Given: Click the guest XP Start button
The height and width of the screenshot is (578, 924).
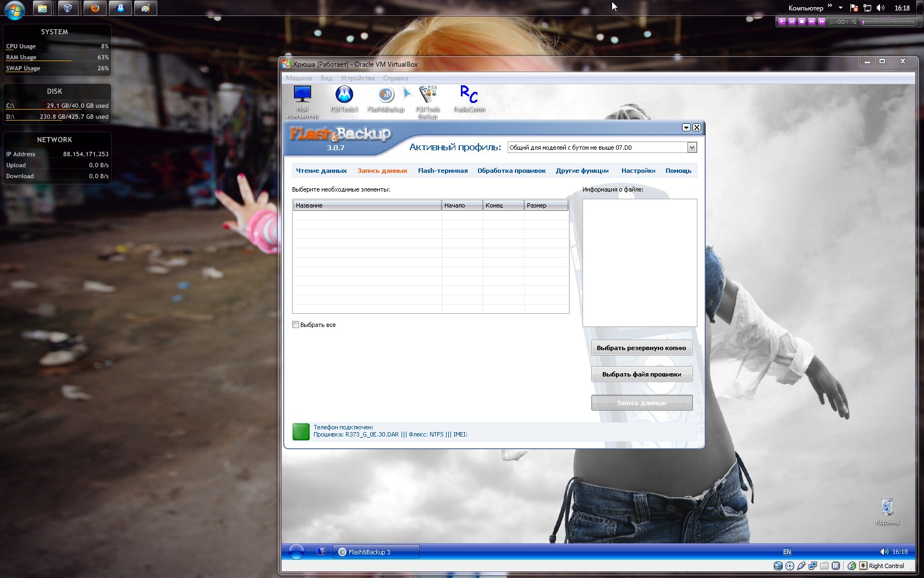Looking at the screenshot, I should pos(296,552).
